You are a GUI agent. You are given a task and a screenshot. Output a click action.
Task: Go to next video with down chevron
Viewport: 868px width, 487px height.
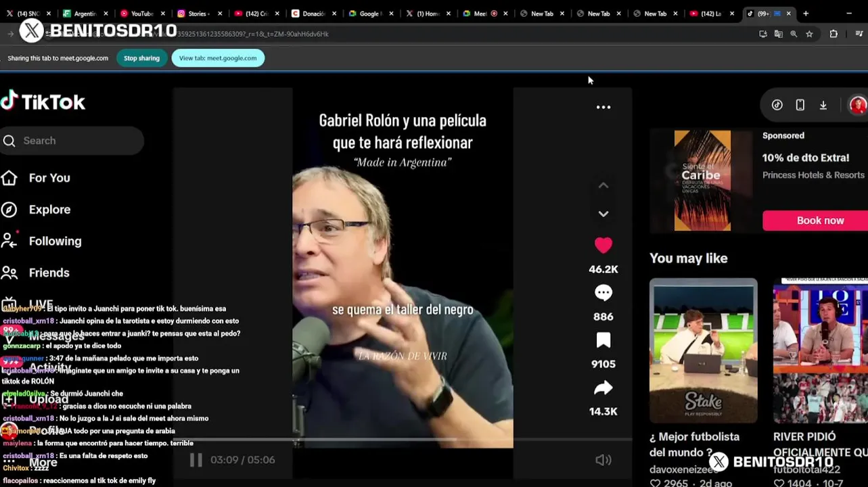click(603, 214)
